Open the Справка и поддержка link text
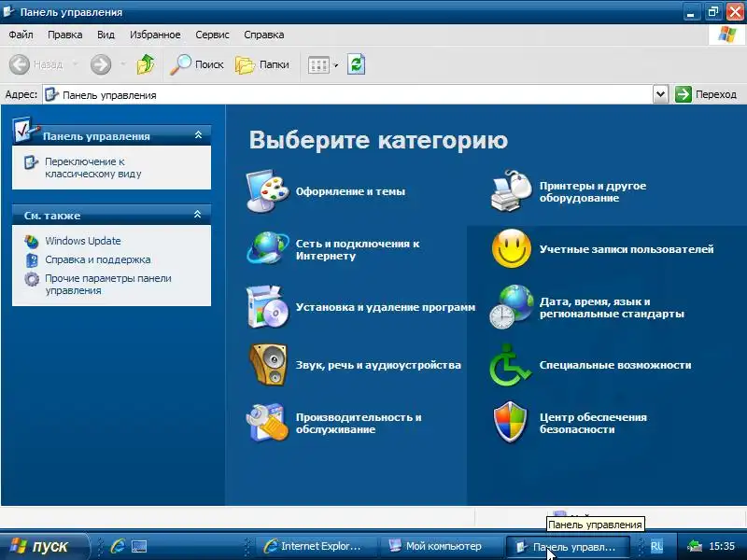 pyautogui.click(x=98, y=260)
